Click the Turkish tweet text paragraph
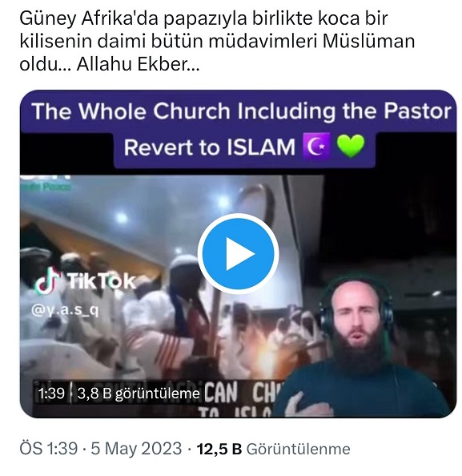 click(x=217, y=41)
